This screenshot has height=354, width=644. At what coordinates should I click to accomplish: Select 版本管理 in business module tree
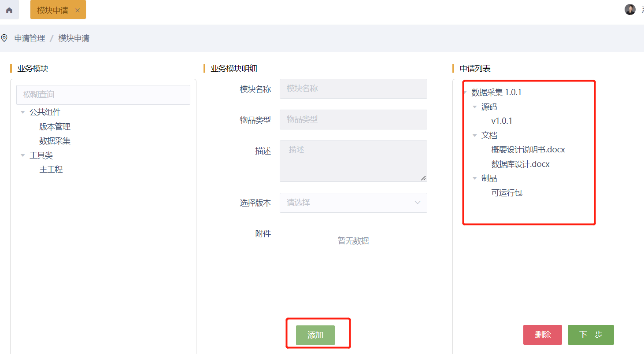point(55,127)
